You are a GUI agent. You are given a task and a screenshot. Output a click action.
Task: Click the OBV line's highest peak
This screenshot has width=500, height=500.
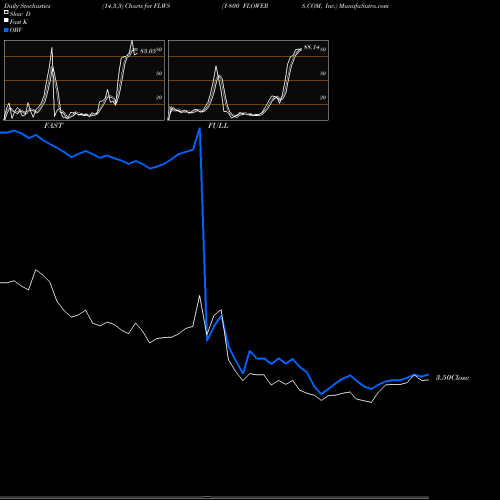tap(199, 129)
